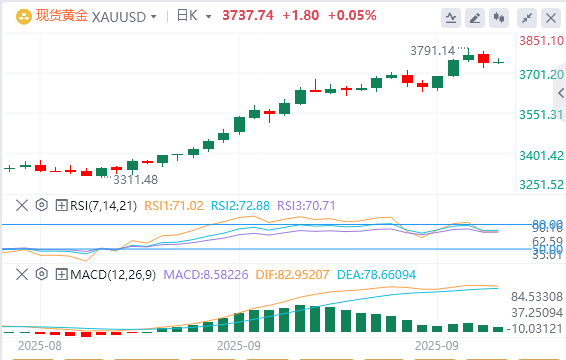Click the 3401.42 price axis label
The height and width of the screenshot is (360, 566).
541,156
